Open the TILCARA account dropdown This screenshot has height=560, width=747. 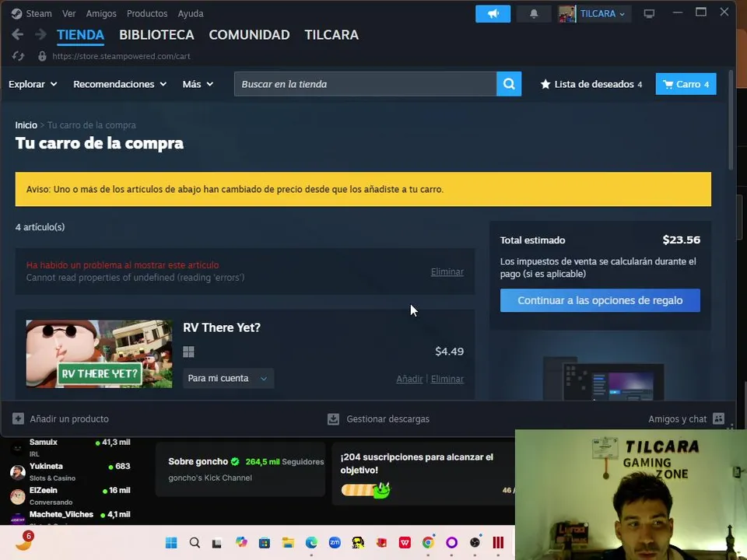tap(602, 14)
